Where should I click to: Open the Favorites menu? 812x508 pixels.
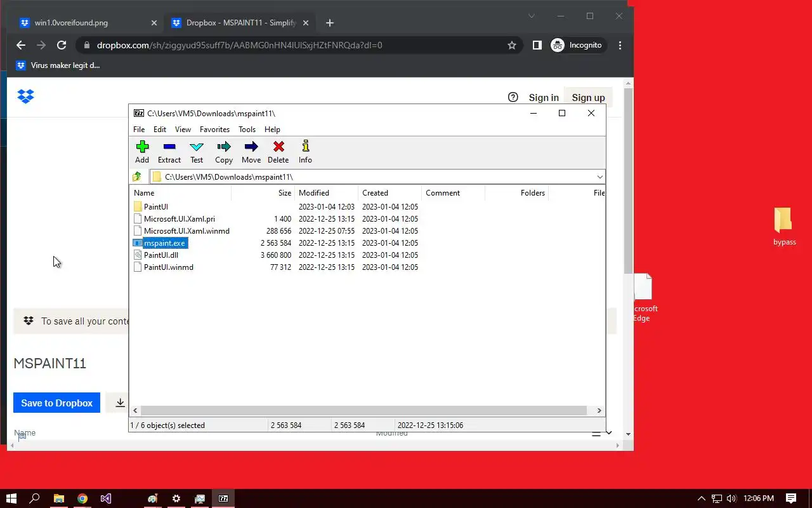214,129
